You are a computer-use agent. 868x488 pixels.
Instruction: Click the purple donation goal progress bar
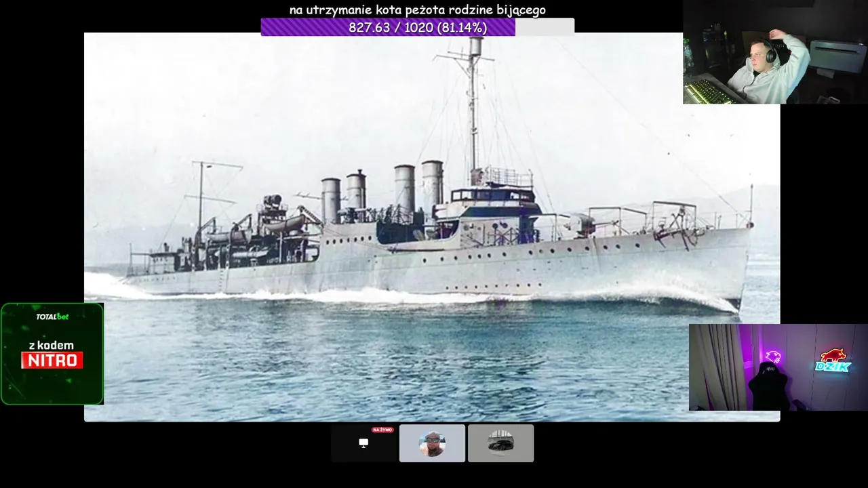coord(418,27)
